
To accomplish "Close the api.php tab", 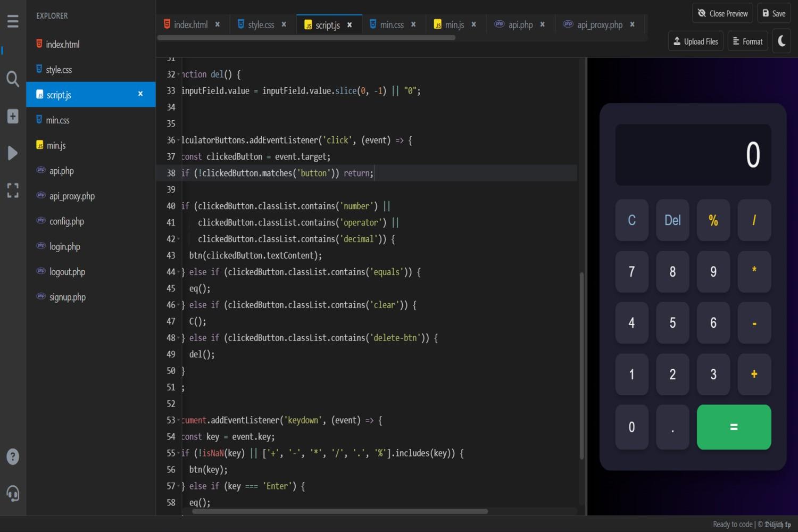I will [x=542, y=24].
